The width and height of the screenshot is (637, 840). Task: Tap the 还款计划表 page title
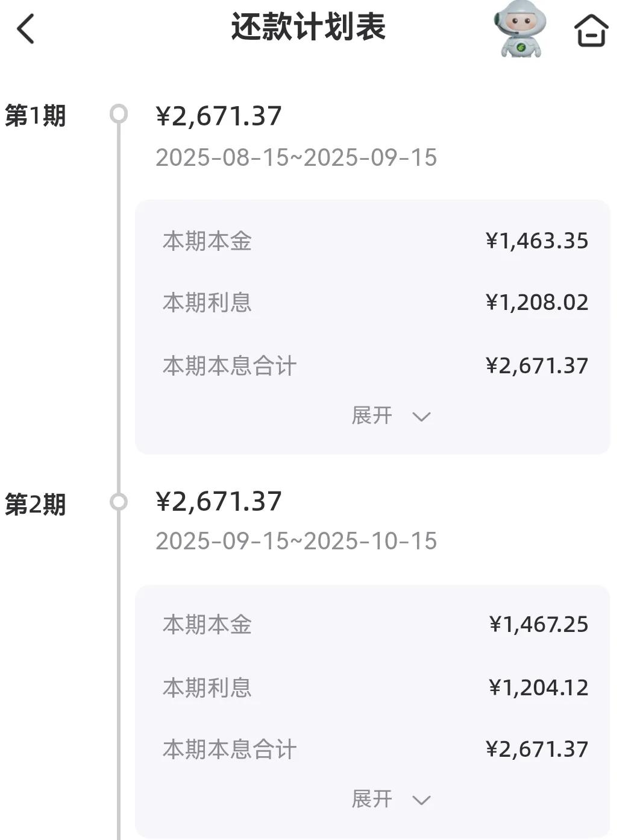pyautogui.click(x=308, y=27)
